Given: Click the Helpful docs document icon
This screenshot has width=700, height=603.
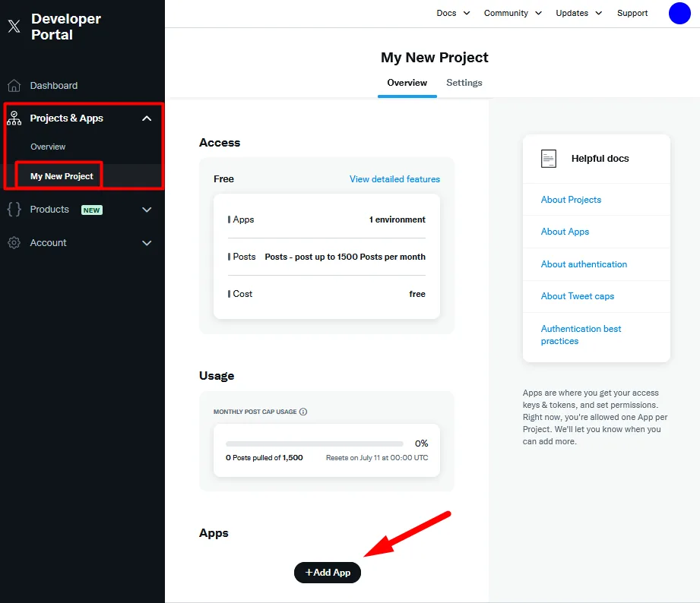Looking at the screenshot, I should point(549,158).
